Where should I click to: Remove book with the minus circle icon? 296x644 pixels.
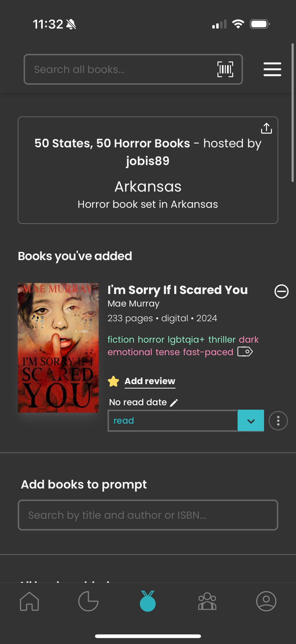281,291
